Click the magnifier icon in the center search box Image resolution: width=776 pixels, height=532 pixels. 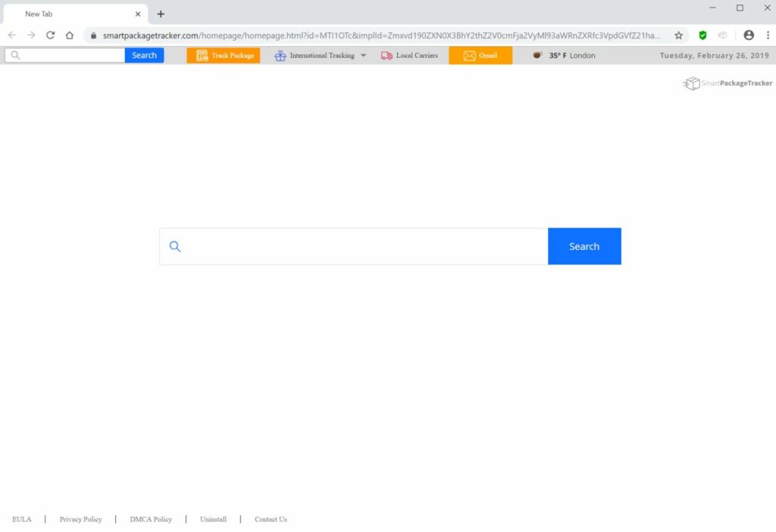click(x=175, y=246)
